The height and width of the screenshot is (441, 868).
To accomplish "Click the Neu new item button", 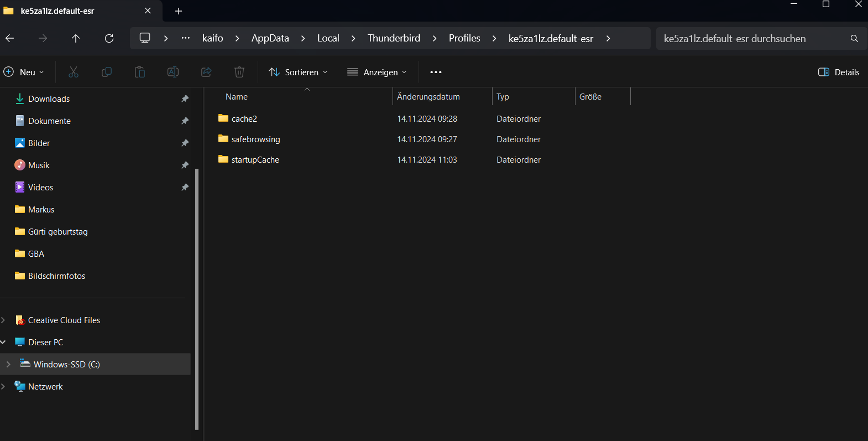I will coord(24,72).
